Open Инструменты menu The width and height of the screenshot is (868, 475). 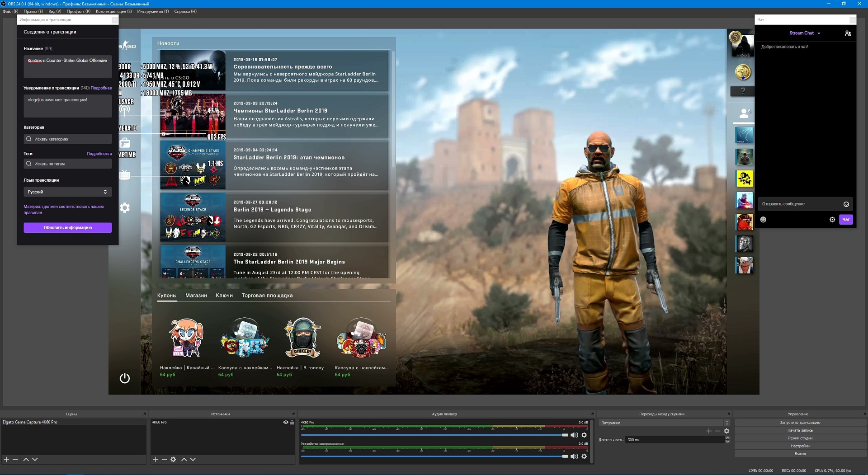point(153,11)
